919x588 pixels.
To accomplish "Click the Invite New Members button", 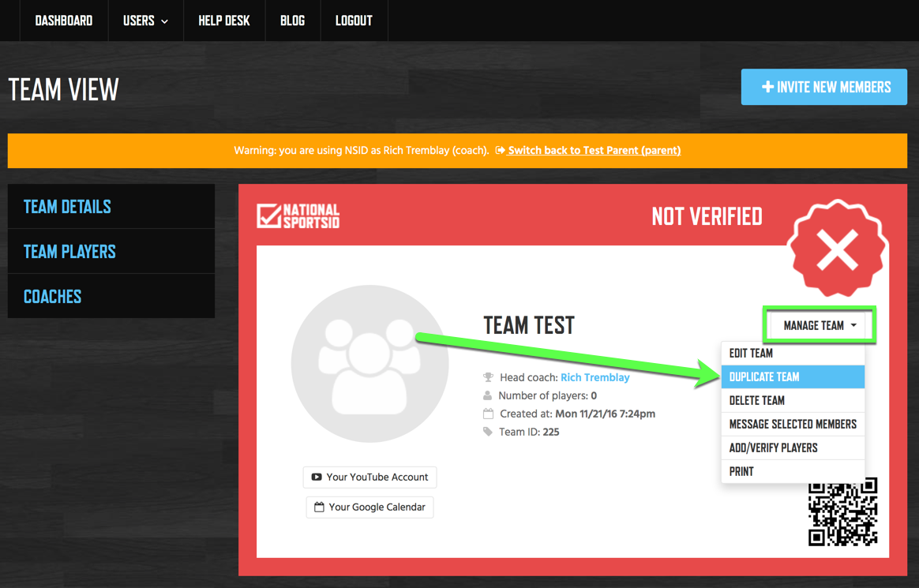I will 824,88.
